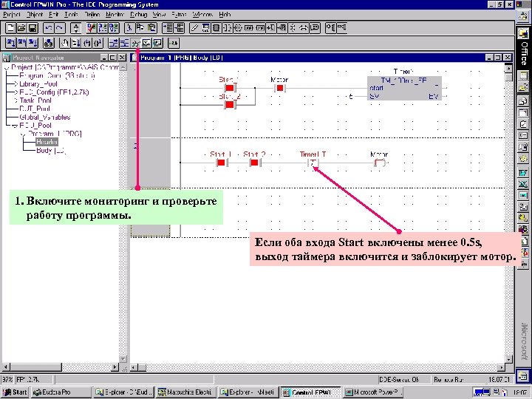Add a comment with the speech-bubble icon
This screenshot has height=399, width=532.
click(315, 28)
